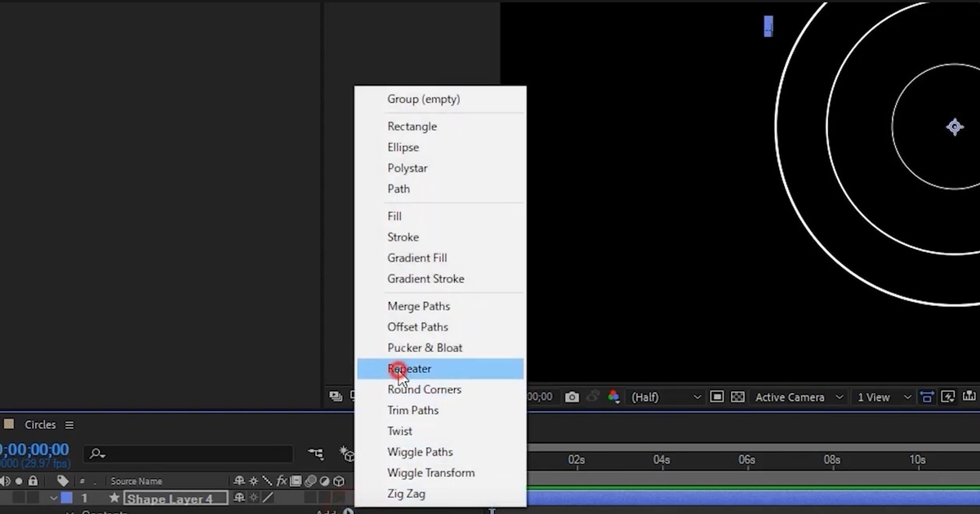Image resolution: width=980 pixels, height=514 pixels.
Task: Click the 3D Layer column header
Action: click(338, 481)
